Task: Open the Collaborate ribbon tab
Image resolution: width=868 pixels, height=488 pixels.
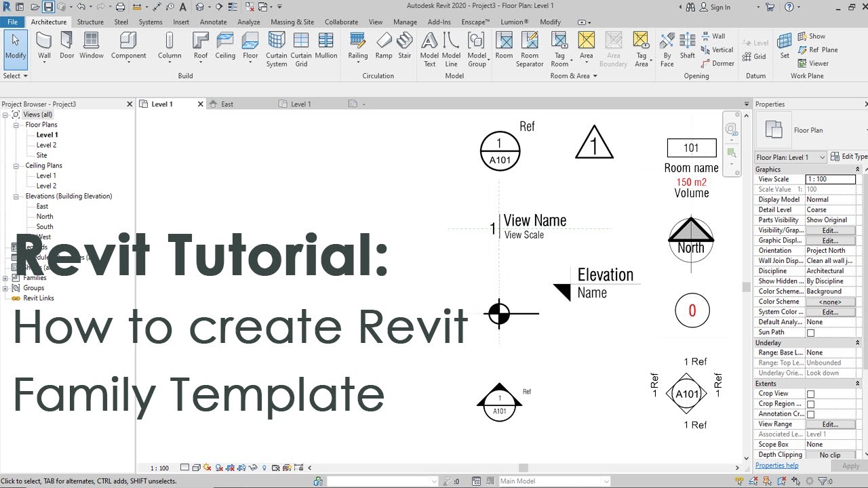Action: click(x=341, y=22)
